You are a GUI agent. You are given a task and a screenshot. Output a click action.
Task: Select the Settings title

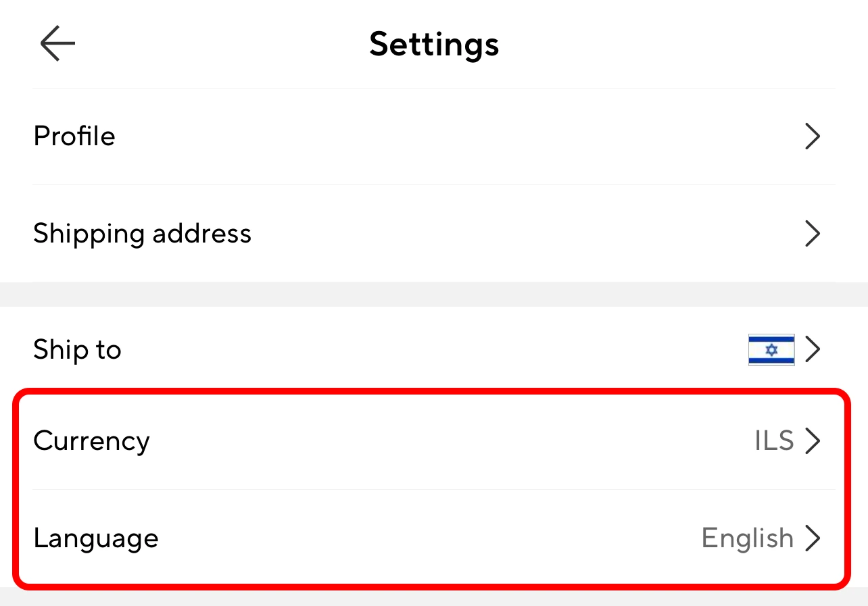click(x=434, y=43)
